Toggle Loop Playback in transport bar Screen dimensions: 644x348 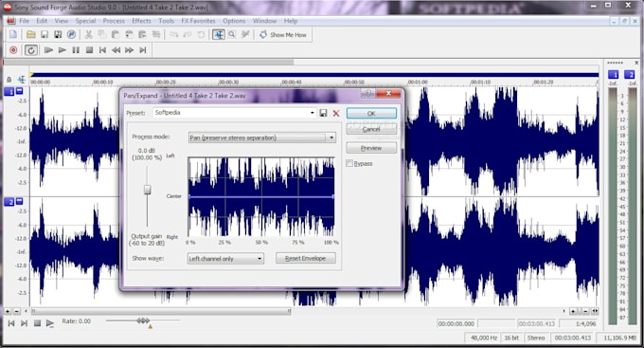tap(31, 50)
